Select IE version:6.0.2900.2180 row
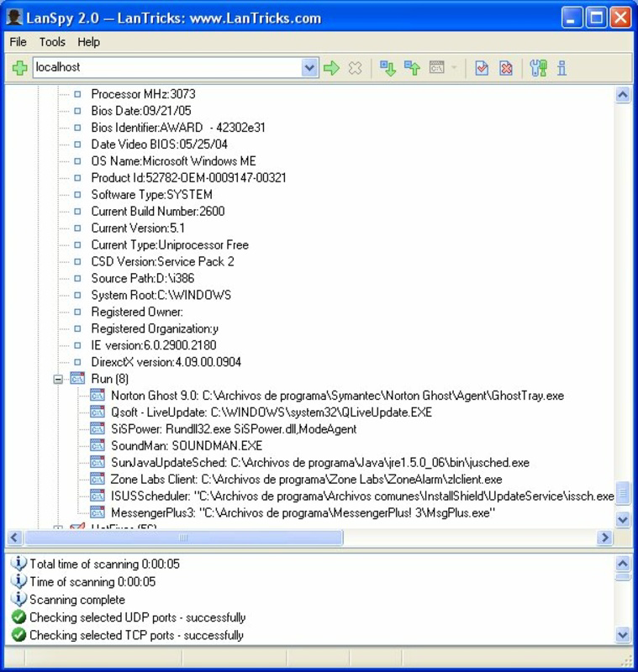 (x=154, y=345)
